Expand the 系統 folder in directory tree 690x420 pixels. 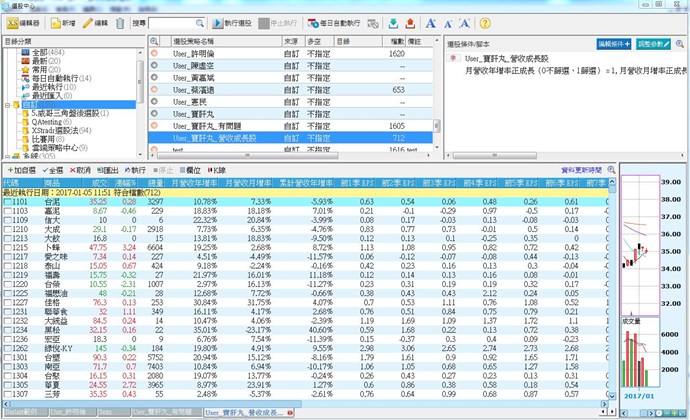[6, 156]
